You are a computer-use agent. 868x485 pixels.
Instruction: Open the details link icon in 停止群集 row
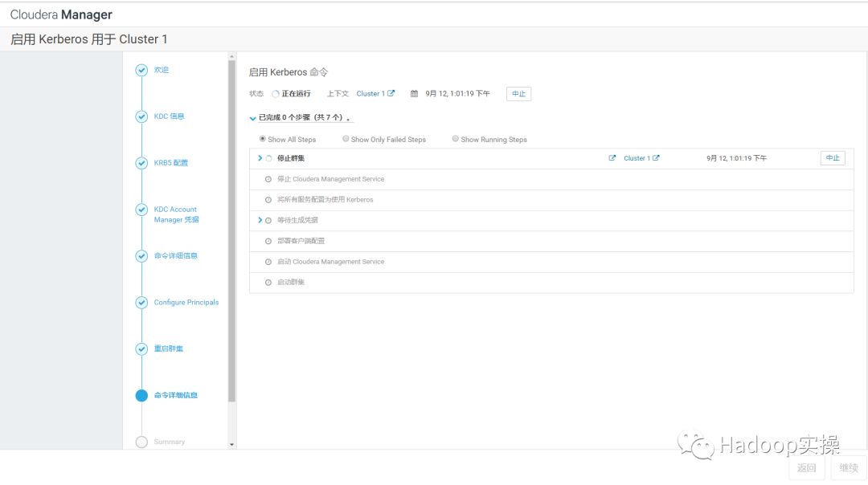tap(612, 158)
